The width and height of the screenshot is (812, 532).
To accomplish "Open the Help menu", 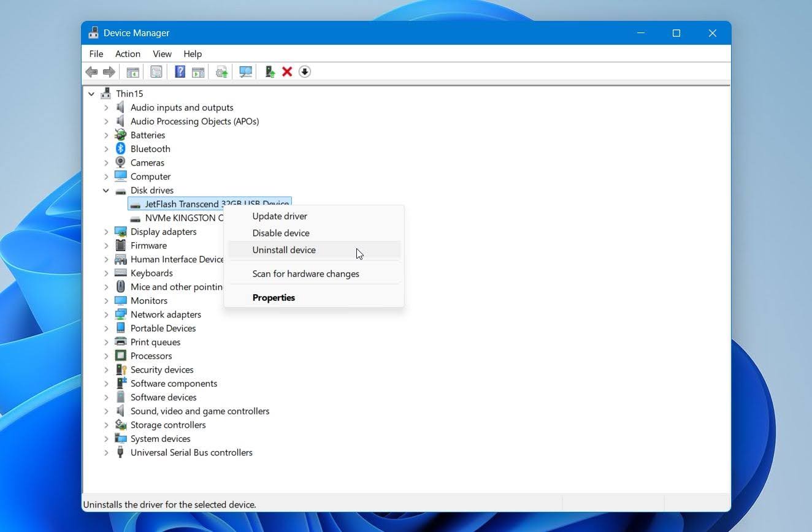I will pyautogui.click(x=193, y=54).
